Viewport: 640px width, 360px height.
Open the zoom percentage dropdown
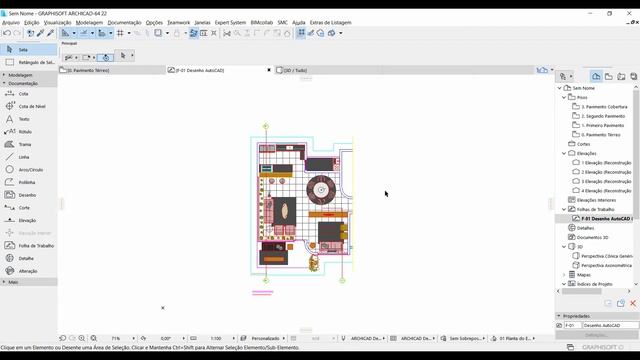(x=133, y=338)
